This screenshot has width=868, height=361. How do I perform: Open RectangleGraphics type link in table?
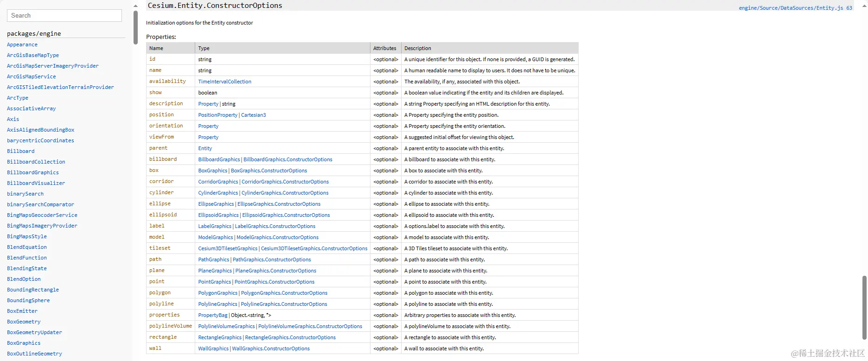coord(220,337)
